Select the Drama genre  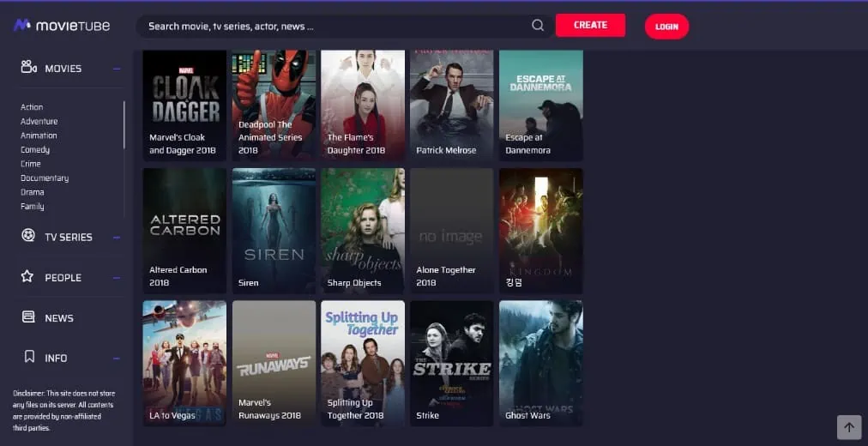(32, 192)
